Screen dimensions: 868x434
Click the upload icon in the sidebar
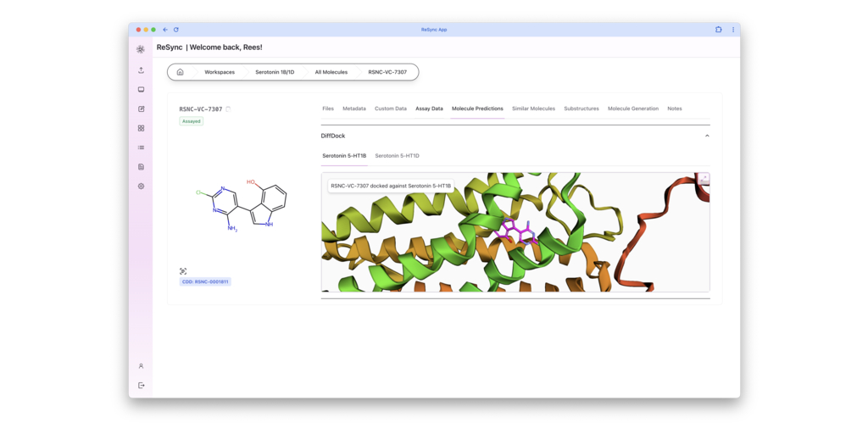(x=141, y=70)
